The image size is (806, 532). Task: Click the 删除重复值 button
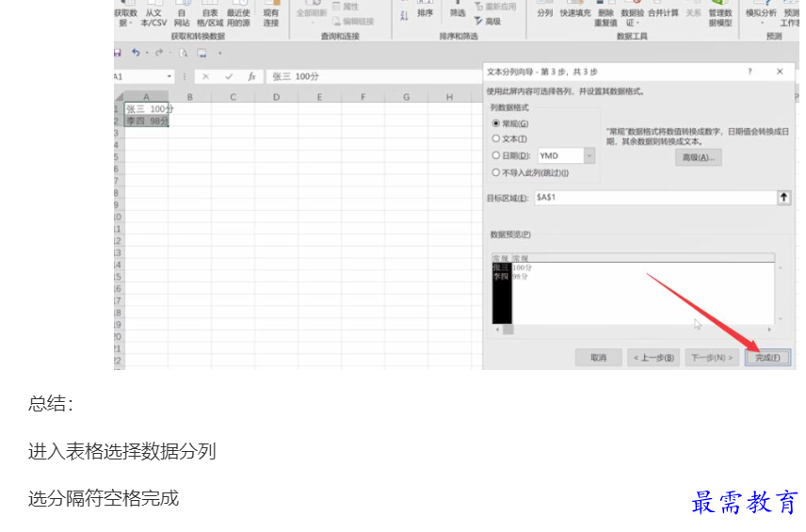pyautogui.click(x=606, y=14)
